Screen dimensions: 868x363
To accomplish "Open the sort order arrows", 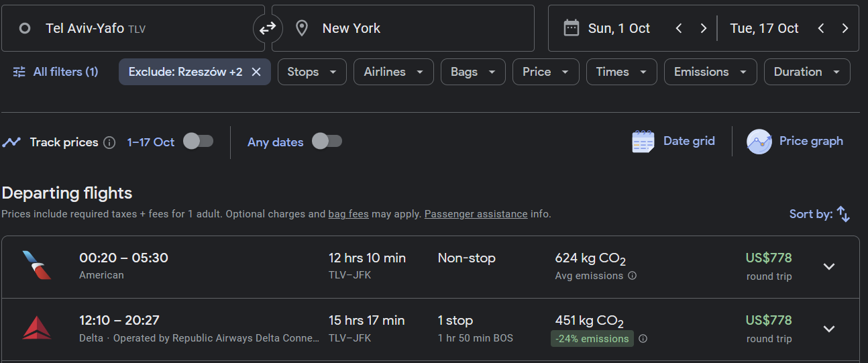I will tap(843, 215).
